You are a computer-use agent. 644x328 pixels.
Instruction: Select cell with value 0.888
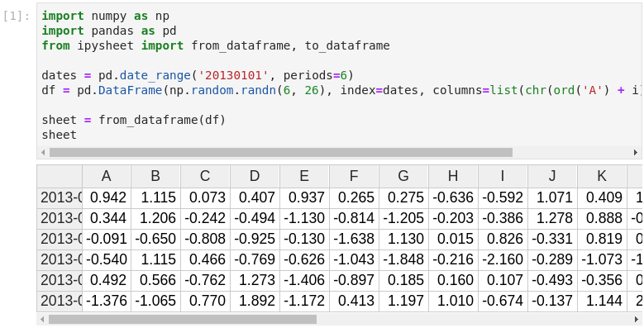602,218
